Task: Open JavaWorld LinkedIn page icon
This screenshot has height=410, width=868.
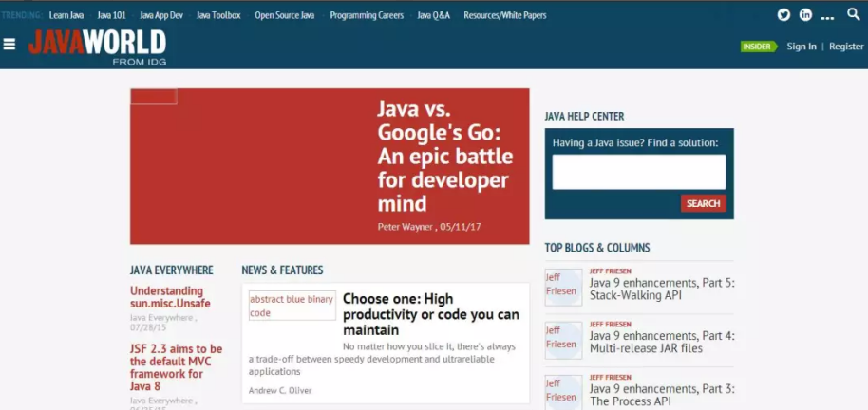Action: pyautogui.click(x=805, y=15)
